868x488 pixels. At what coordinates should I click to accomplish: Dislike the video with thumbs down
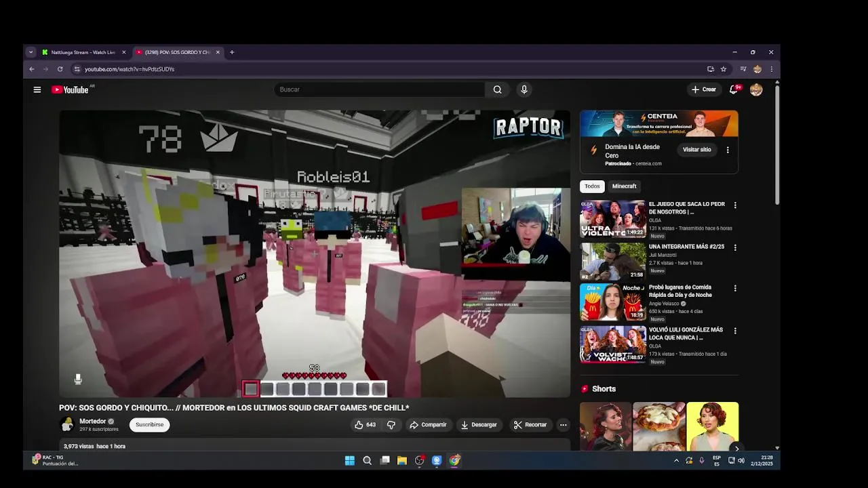pos(391,425)
